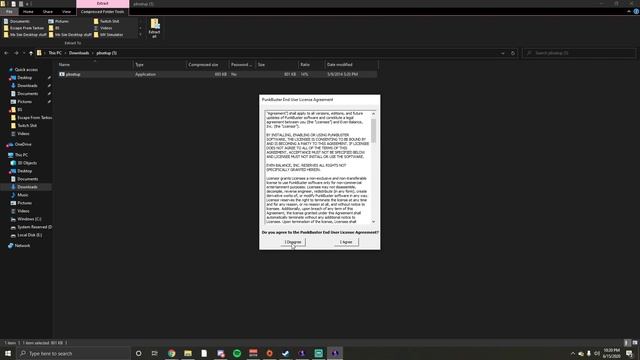Sort by the Ratio column header
The height and width of the screenshot is (360, 640).
[311, 64]
